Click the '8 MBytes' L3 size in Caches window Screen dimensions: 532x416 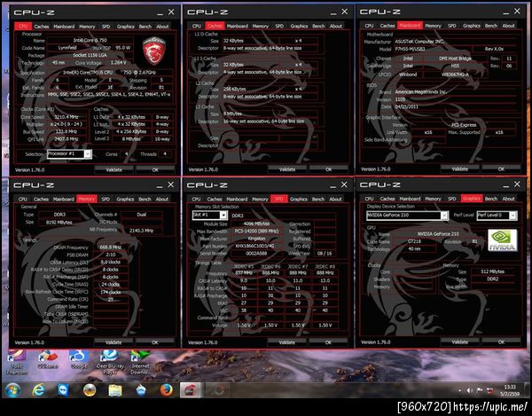250,114
